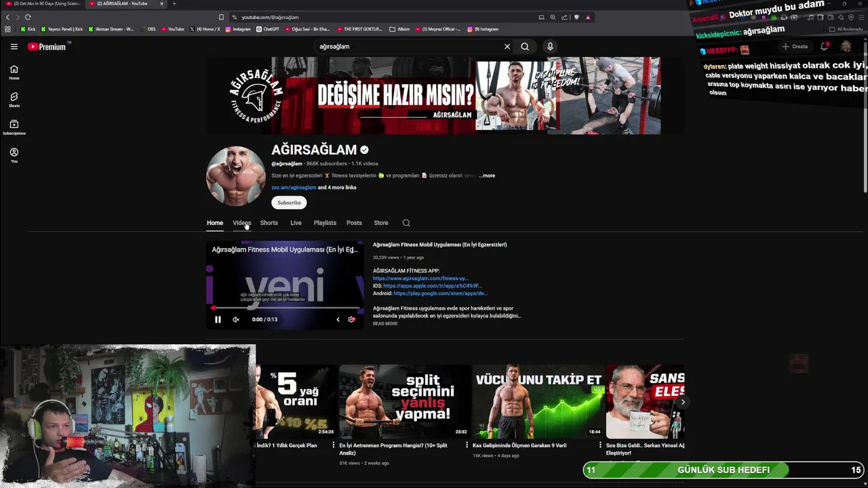Open the YouTube hamburger guide menu
The height and width of the screenshot is (488, 868).
(14, 47)
